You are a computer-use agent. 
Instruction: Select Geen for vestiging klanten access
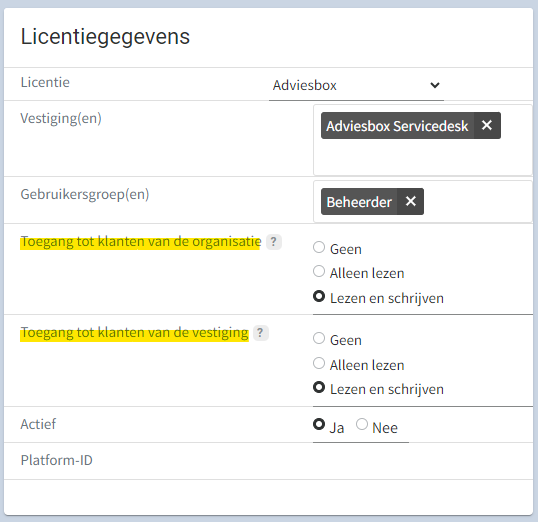coord(319,338)
